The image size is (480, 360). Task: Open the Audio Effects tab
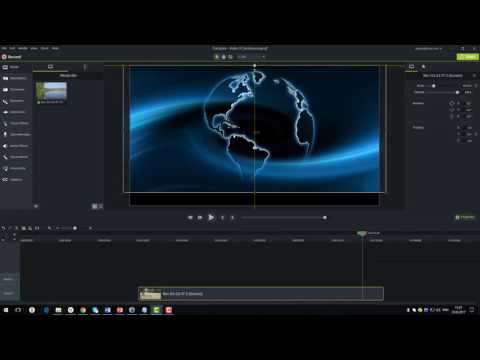pyautogui.click(x=15, y=146)
